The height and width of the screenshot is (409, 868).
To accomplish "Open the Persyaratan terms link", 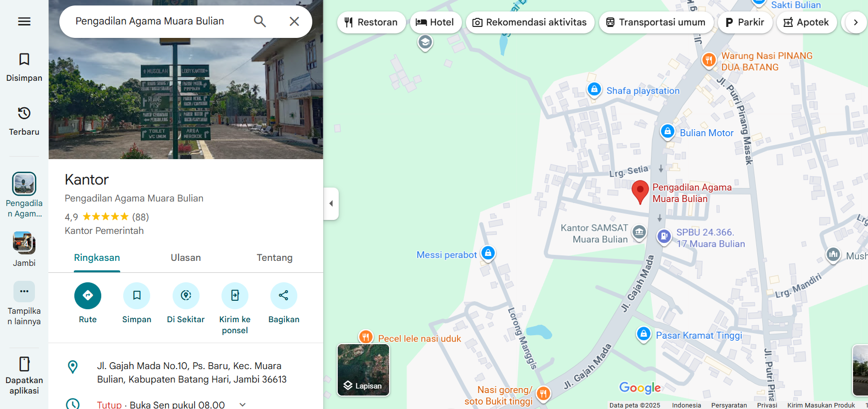I will tap(729, 405).
